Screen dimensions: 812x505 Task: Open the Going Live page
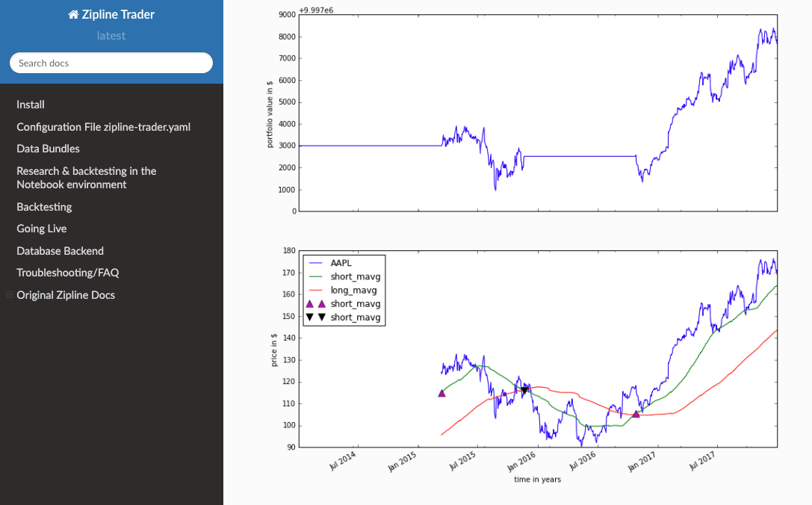coord(41,229)
